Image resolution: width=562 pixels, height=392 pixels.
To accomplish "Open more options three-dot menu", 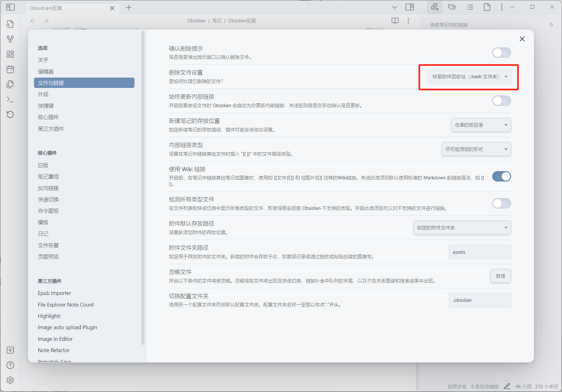I will coord(408,21).
